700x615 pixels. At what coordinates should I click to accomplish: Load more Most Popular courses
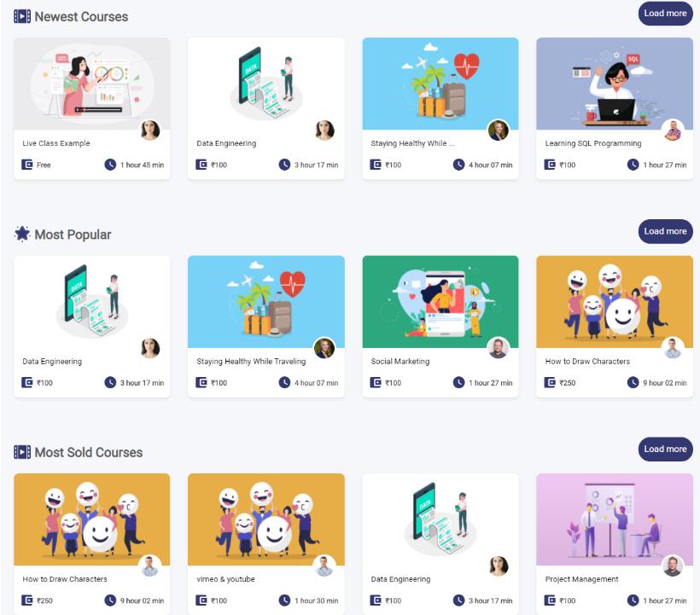[x=665, y=231]
